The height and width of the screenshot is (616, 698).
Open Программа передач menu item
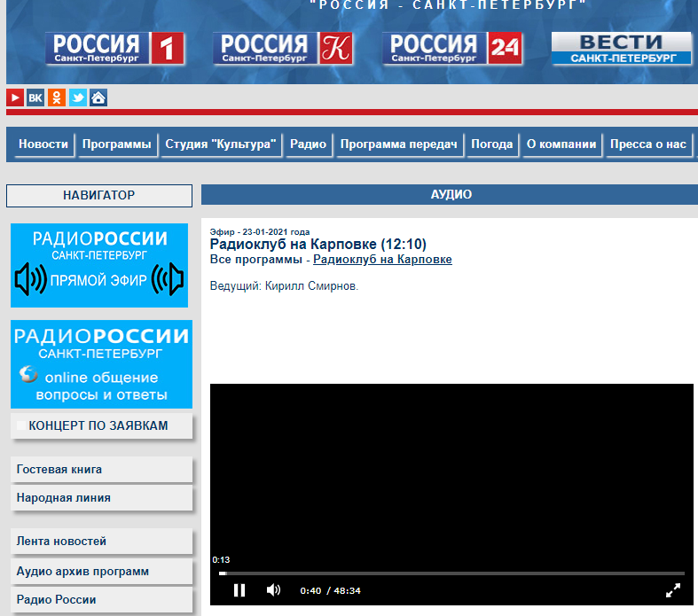pyautogui.click(x=398, y=144)
